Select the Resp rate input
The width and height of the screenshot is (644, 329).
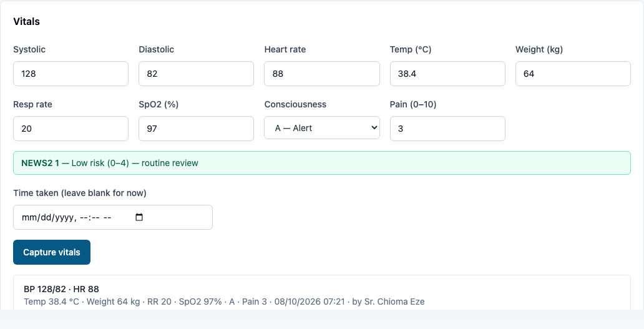[71, 129]
